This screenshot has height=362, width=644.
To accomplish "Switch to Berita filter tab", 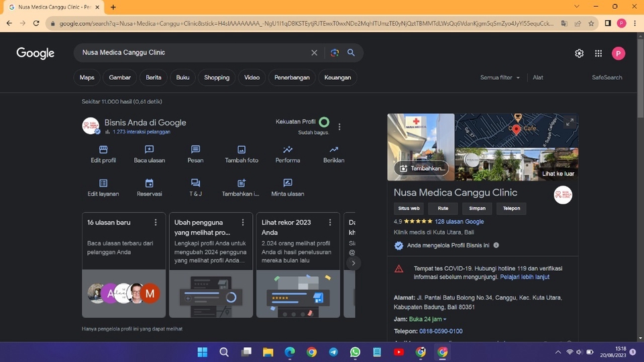I will pyautogui.click(x=154, y=78).
